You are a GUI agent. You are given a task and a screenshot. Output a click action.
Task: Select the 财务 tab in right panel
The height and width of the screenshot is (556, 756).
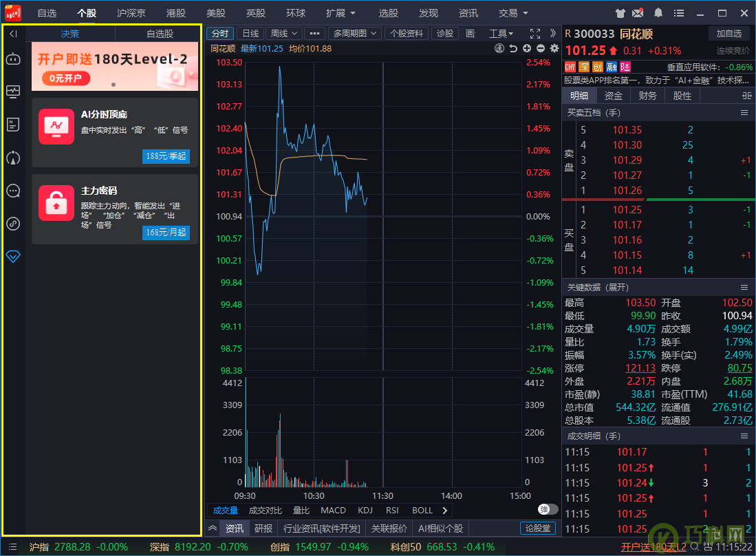(647, 96)
